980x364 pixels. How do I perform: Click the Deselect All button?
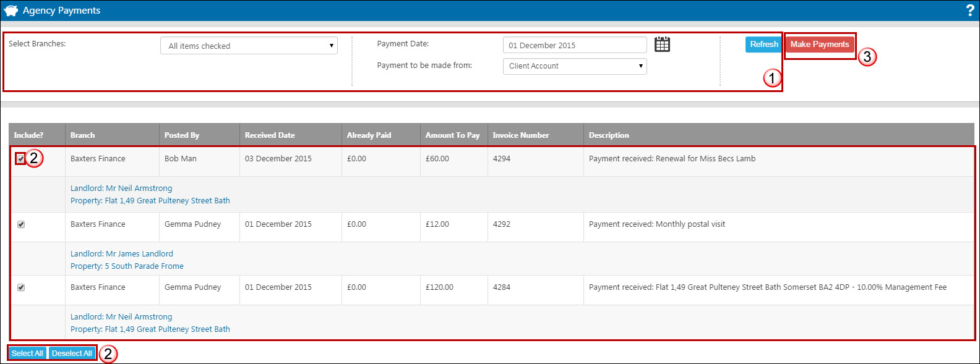coord(72,353)
